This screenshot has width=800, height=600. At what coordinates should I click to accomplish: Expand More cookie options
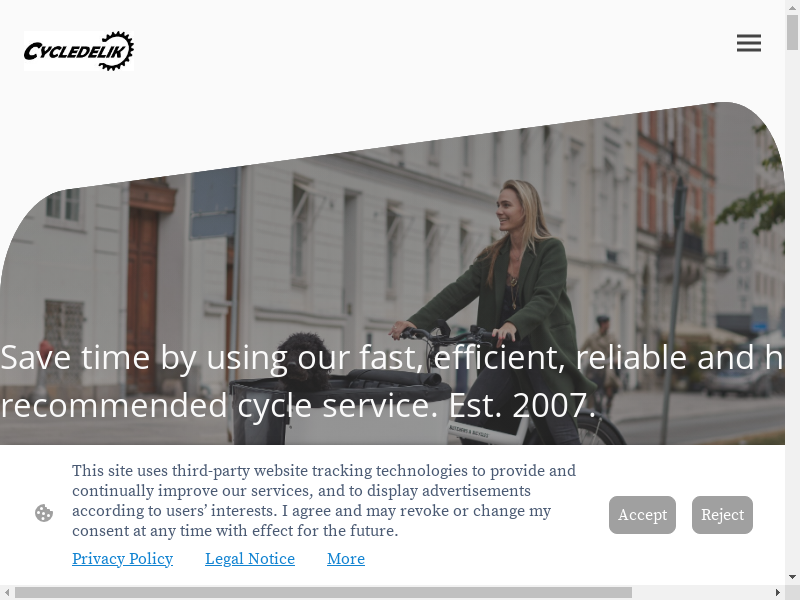[x=346, y=559]
